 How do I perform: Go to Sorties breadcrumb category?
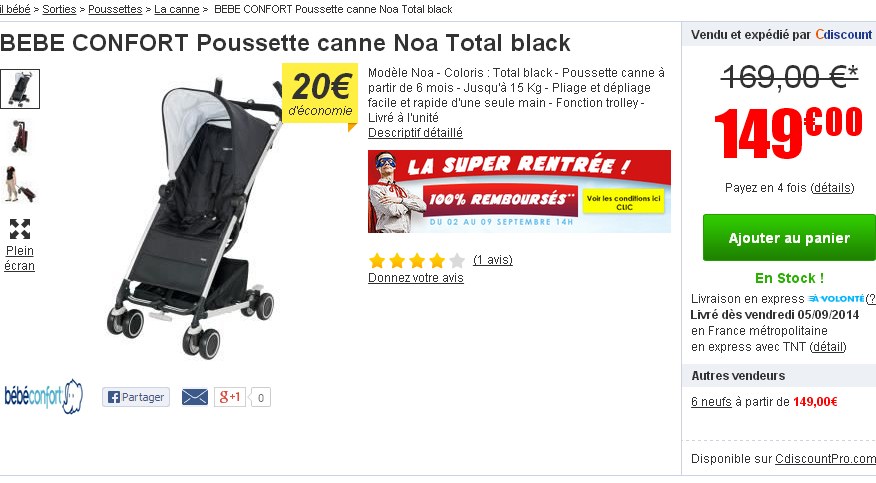coord(59,9)
